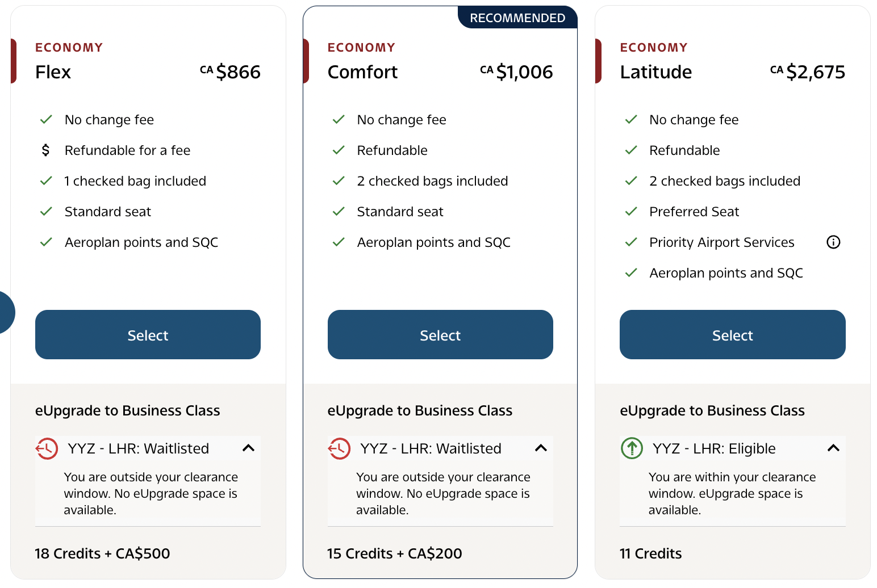
Task: Click the Comfort CA $1,006 price
Action: click(x=516, y=72)
